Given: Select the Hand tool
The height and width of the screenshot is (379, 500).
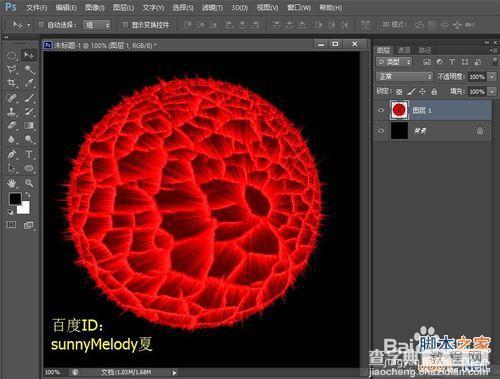Looking at the screenshot, I should (x=12, y=183).
